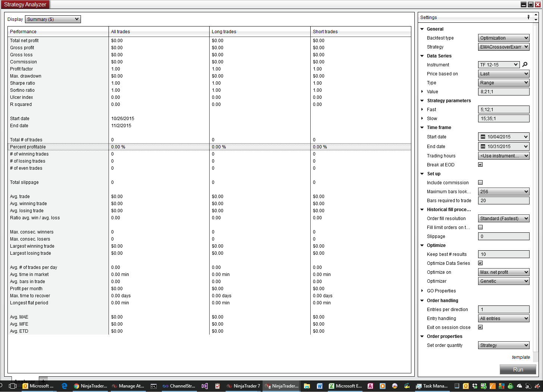Enable Include commission checkbox
The width and height of the screenshot is (543, 392).
point(480,182)
